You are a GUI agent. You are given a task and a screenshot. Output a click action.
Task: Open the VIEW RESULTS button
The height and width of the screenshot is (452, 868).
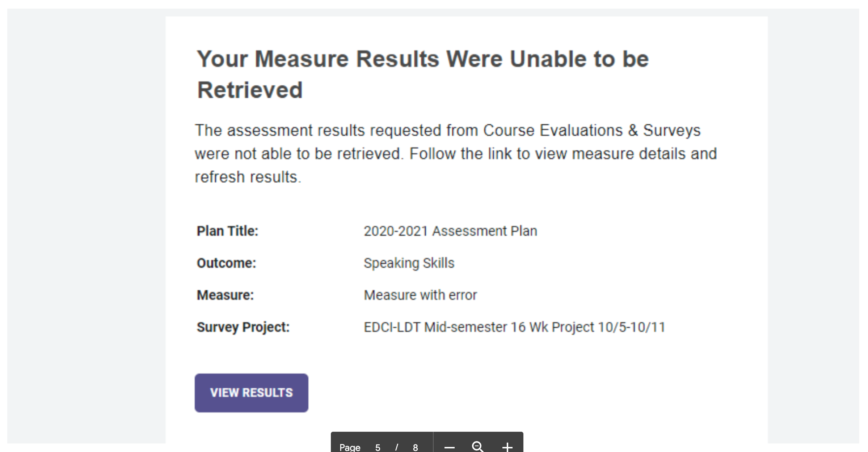click(x=251, y=393)
